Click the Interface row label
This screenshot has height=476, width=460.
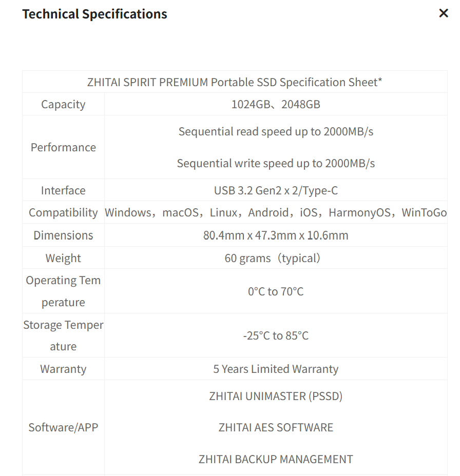click(x=63, y=190)
